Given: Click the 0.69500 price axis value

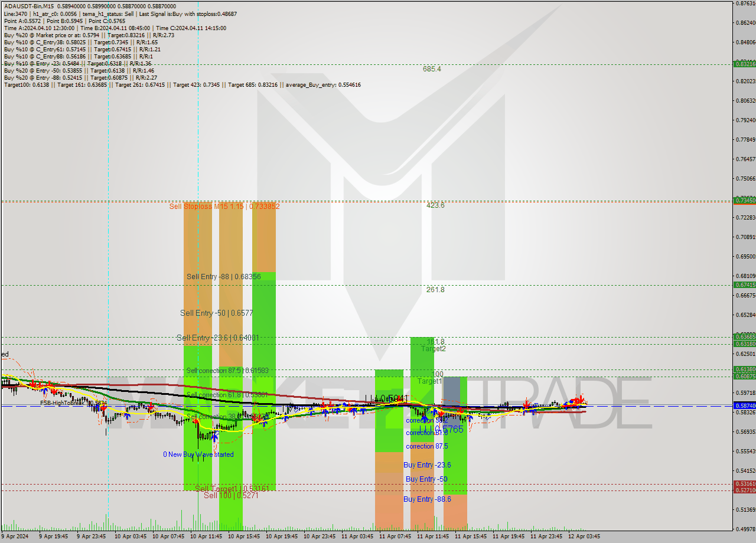Looking at the screenshot, I should (x=745, y=257).
